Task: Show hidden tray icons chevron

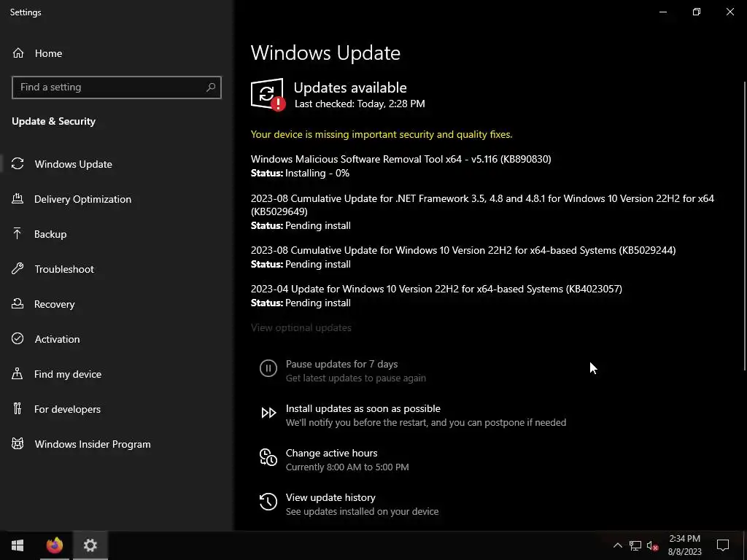Action: tap(617, 545)
